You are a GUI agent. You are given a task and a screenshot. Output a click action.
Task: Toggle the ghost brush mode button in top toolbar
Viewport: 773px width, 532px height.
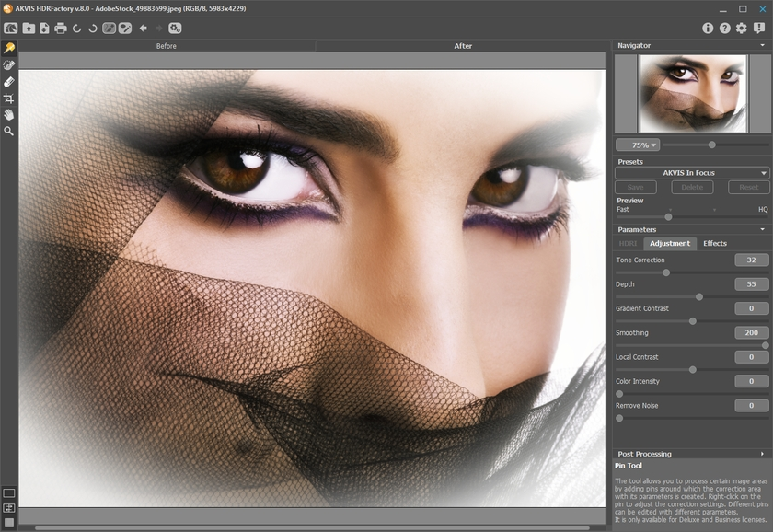[x=125, y=29]
